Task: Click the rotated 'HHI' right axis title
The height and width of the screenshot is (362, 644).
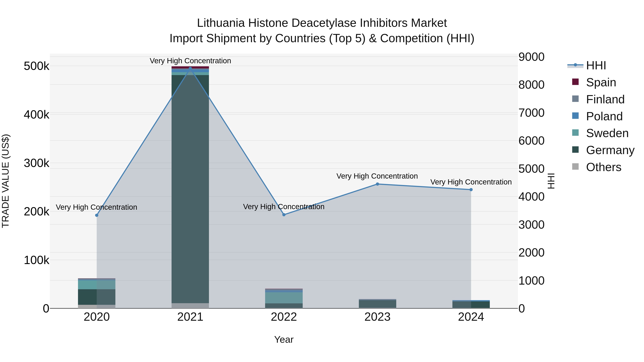Action: pyautogui.click(x=551, y=181)
